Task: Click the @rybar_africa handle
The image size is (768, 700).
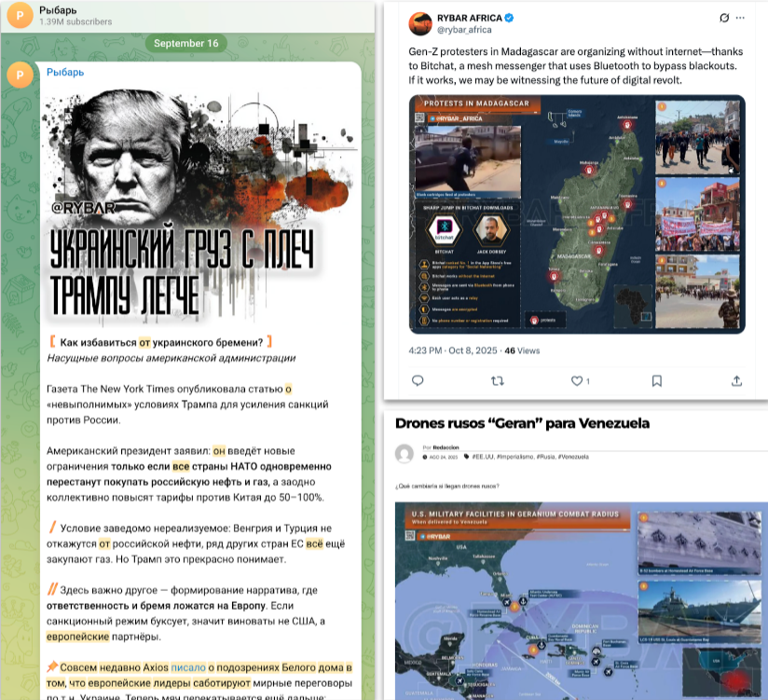Action: pos(464,30)
